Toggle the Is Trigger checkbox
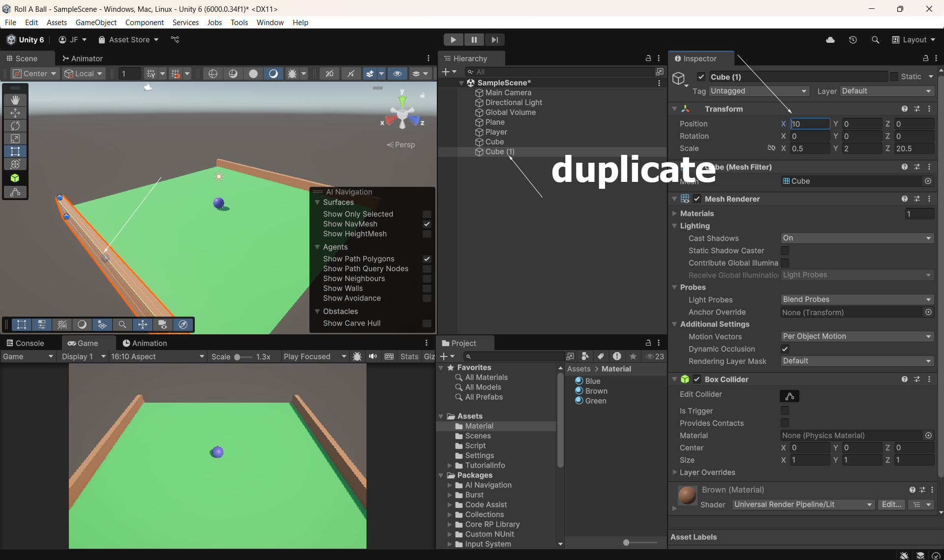 click(x=785, y=411)
